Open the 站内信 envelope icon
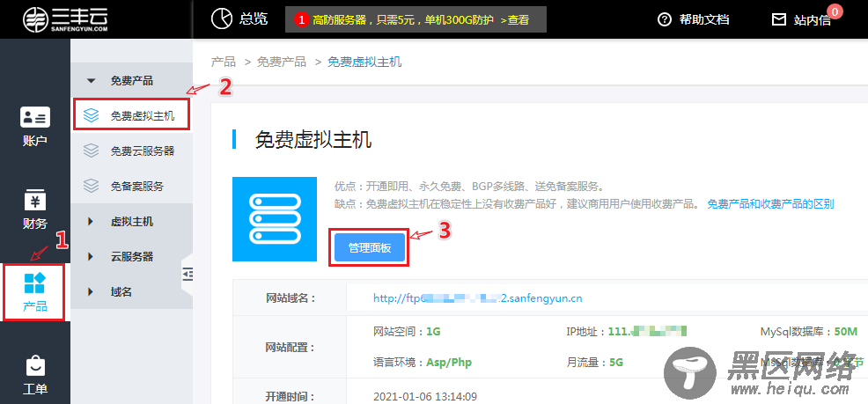 click(779, 20)
